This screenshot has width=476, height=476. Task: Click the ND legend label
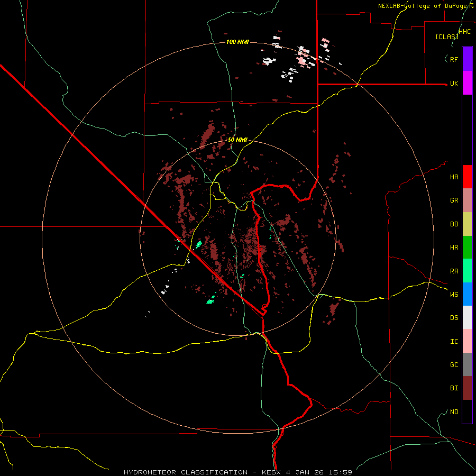pyautogui.click(x=454, y=412)
